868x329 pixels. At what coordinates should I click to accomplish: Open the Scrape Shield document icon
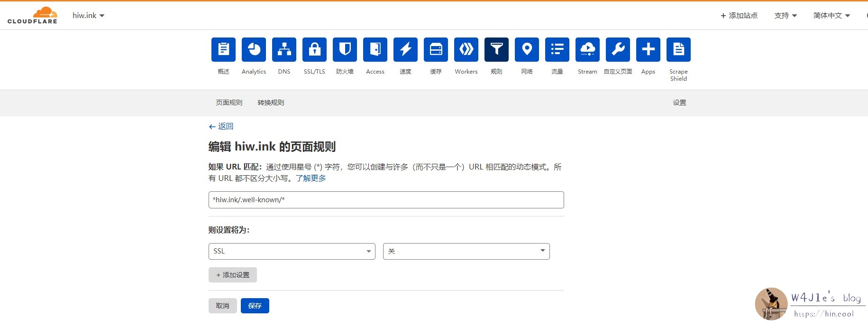pyautogui.click(x=678, y=50)
